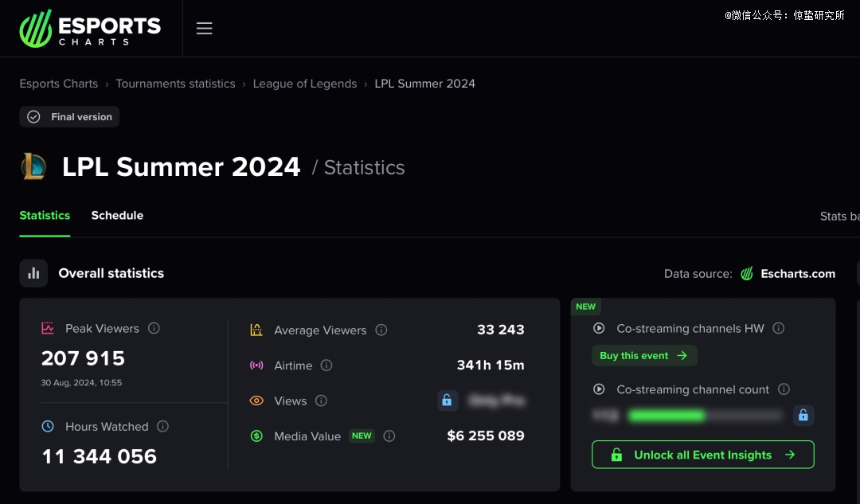Open the hamburger navigation menu
This screenshot has width=860, height=504.
coord(204,29)
